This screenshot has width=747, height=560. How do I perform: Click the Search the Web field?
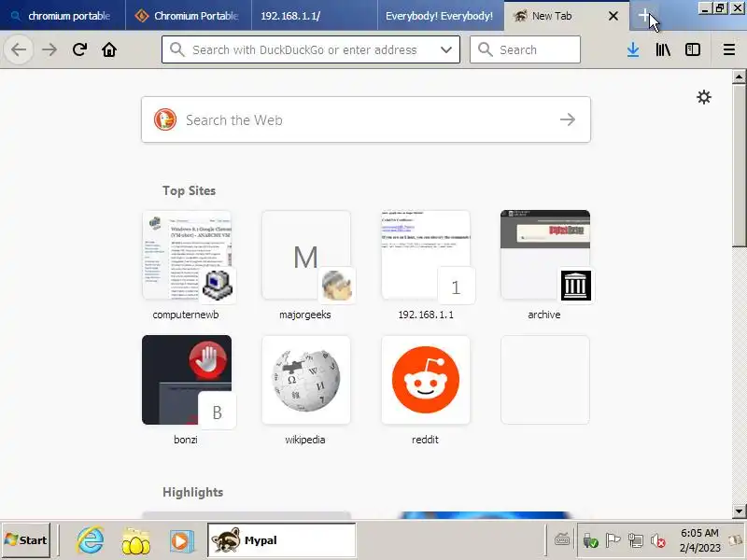(366, 119)
